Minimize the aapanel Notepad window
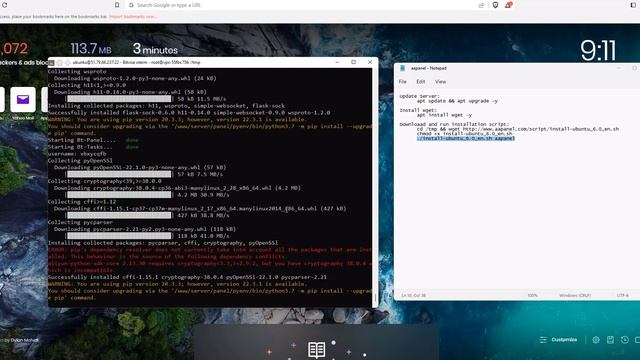The height and width of the screenshot is (360, 640). (x=618, y=68)
